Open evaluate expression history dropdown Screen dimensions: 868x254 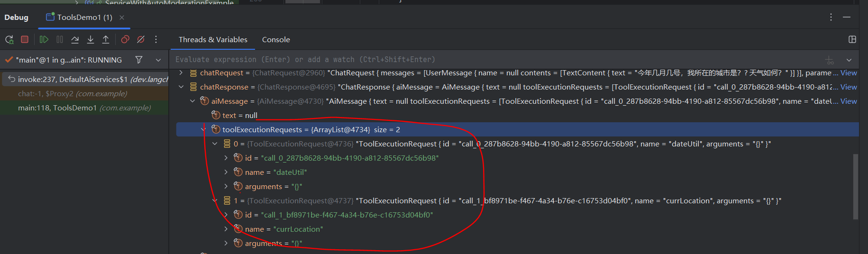[849, 60]
